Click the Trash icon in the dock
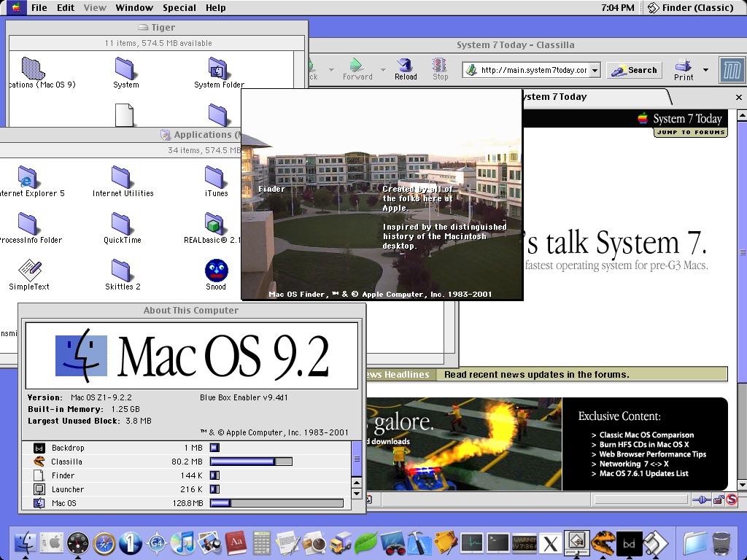 click(721, 543)
